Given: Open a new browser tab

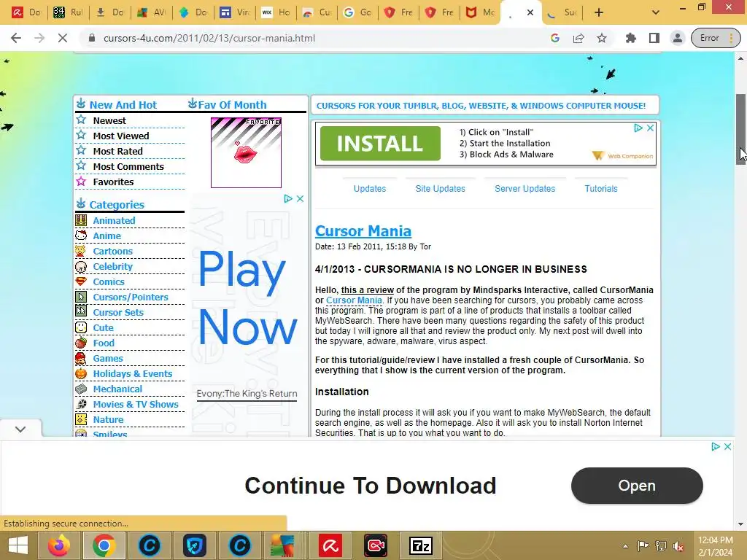Looking at the screenshot, I should pyautogui.click(x=599, y=12).
